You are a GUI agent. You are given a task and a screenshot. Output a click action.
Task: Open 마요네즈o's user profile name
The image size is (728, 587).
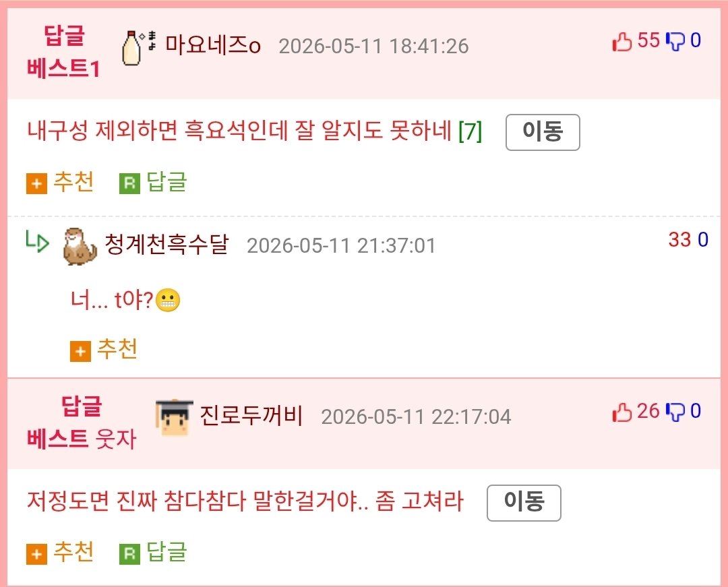pos(212,45)
